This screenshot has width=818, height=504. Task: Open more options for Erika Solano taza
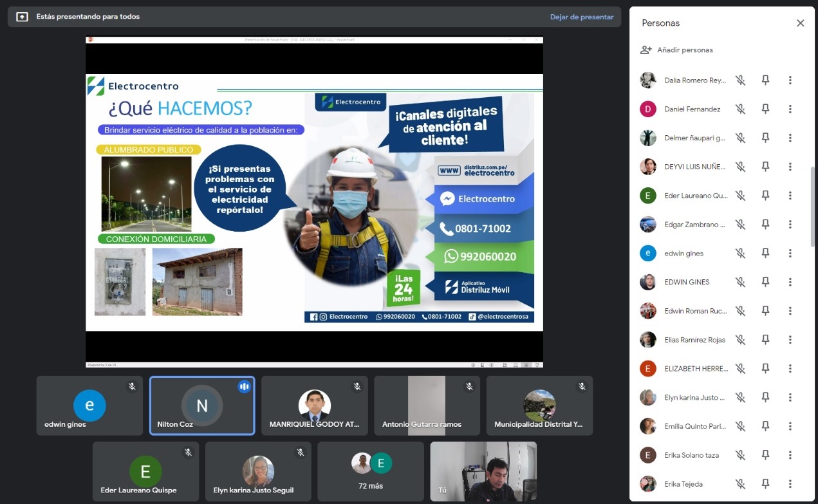coord(790,455)
